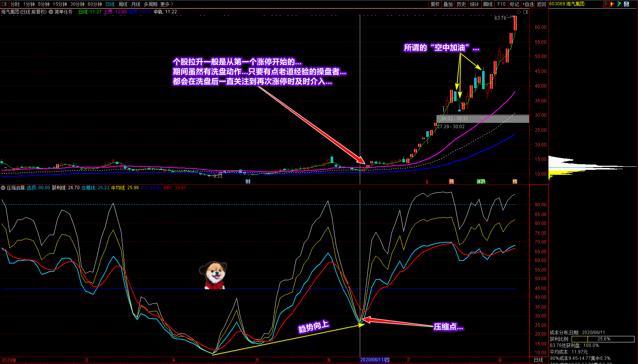Screen dimensions: 638x364
Task: Click the 63.76处获利盘: 100.0% text
Action: pyautogui.click(x=574, y=345)
